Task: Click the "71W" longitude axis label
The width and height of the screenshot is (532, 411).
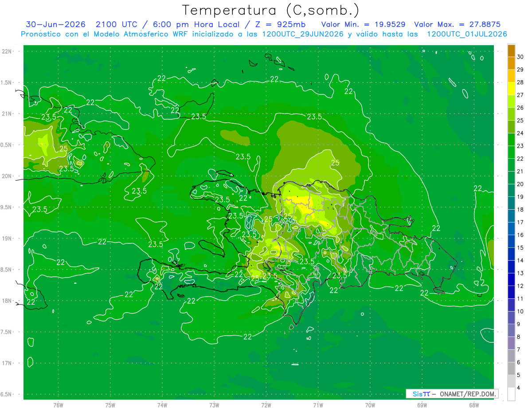Action: [x=318, y=405]
